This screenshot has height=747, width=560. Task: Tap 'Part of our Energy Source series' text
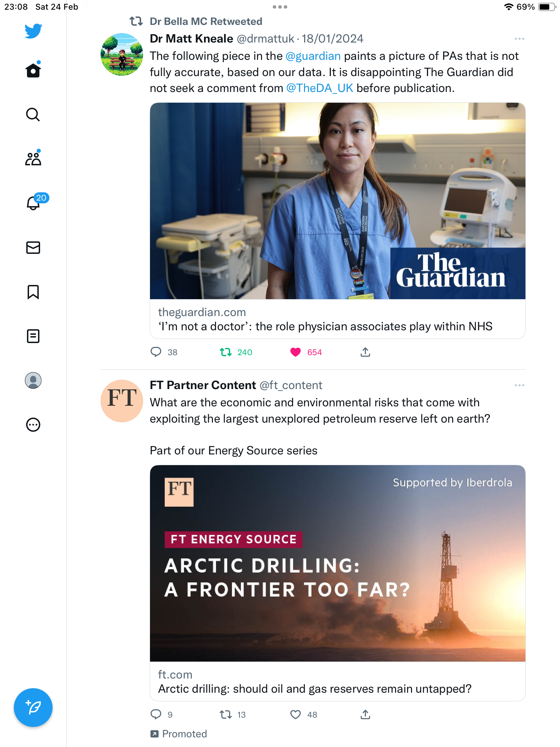[x=234, y=451]
